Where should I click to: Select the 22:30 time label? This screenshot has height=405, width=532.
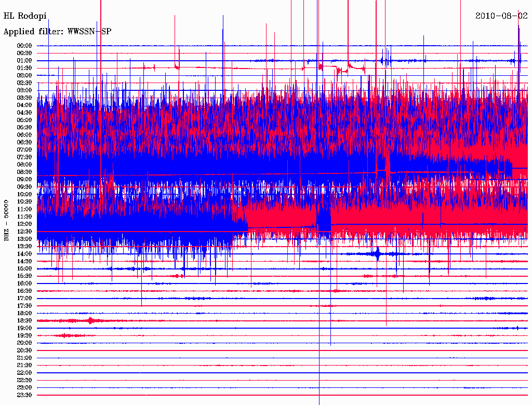24,380
